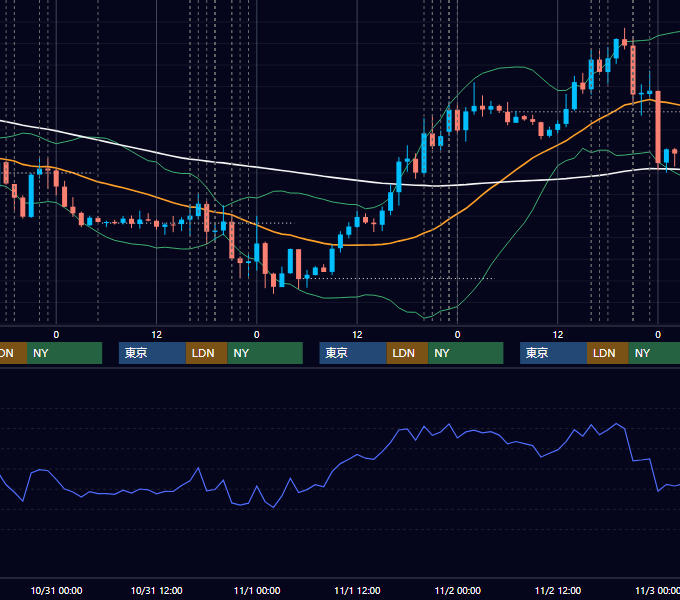Click the hour '12' label above 10/31 LDN block
Screen dimensions: 680x600
(x=157, y=335)
